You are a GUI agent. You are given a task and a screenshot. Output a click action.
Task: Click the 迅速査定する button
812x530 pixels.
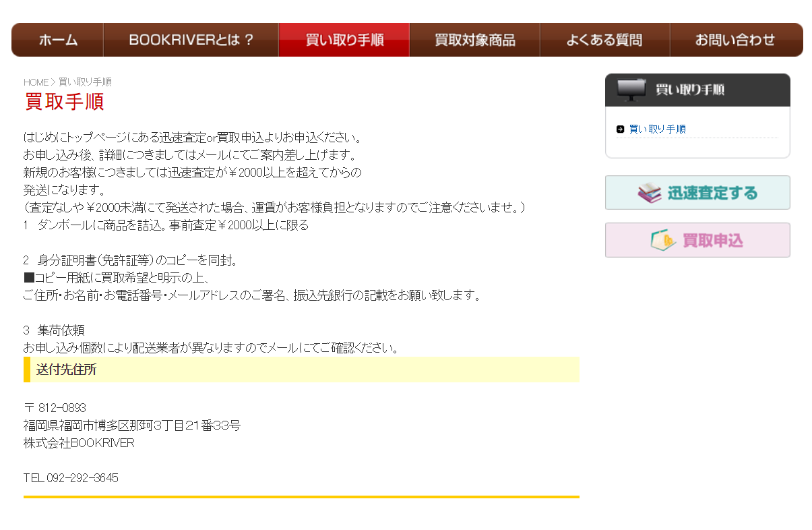tap(697, 193)
